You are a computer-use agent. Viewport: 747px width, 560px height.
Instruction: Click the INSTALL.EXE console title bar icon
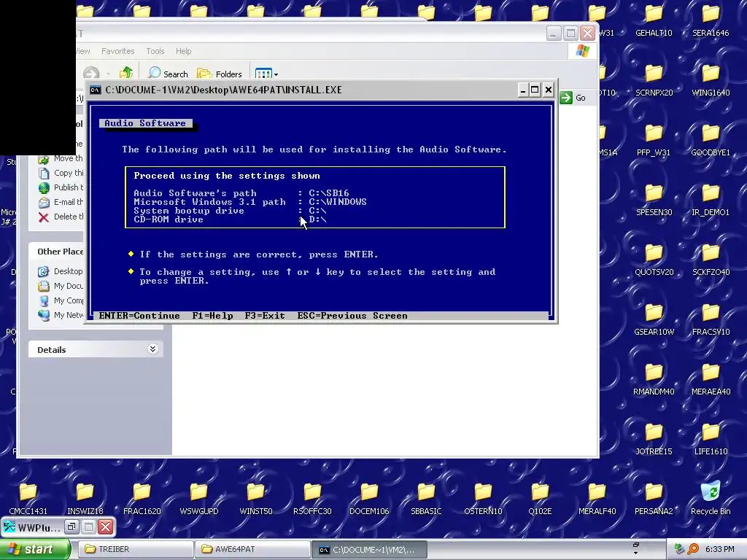[x=96, y=90]
